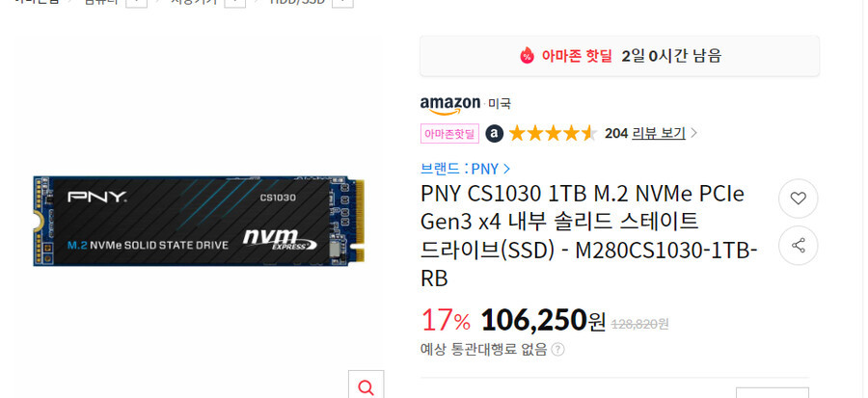The image size is (868, 398).
Task: Click the red flame hot deal icon
Action: click(527, 55)
